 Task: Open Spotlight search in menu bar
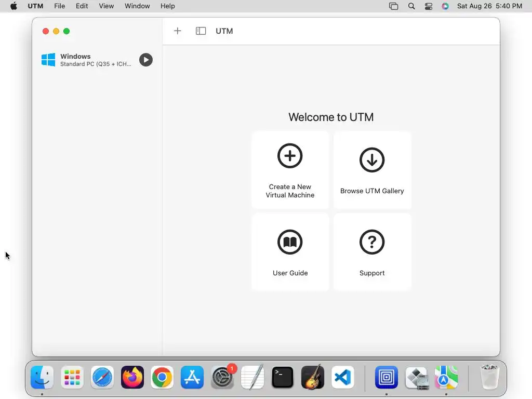click(411, 6)
